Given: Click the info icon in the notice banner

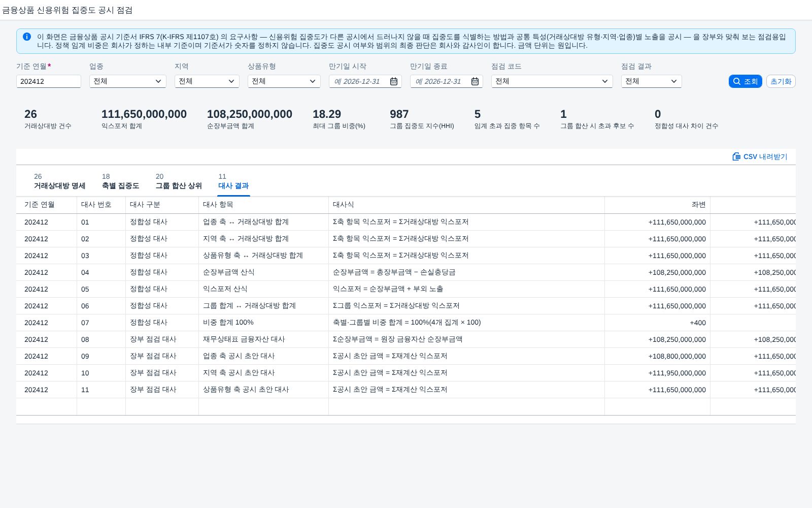Looking at the screenshot, I should click(27, 37).
